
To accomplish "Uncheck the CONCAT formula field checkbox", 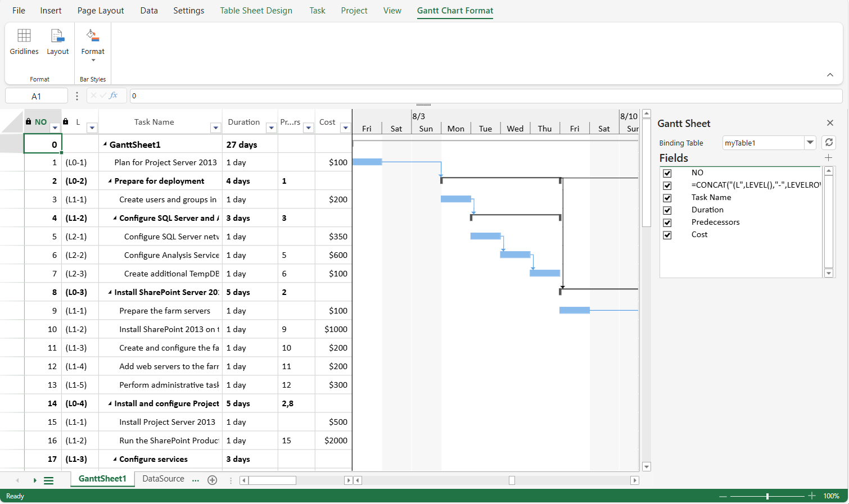I will click(x=667, y=185).
